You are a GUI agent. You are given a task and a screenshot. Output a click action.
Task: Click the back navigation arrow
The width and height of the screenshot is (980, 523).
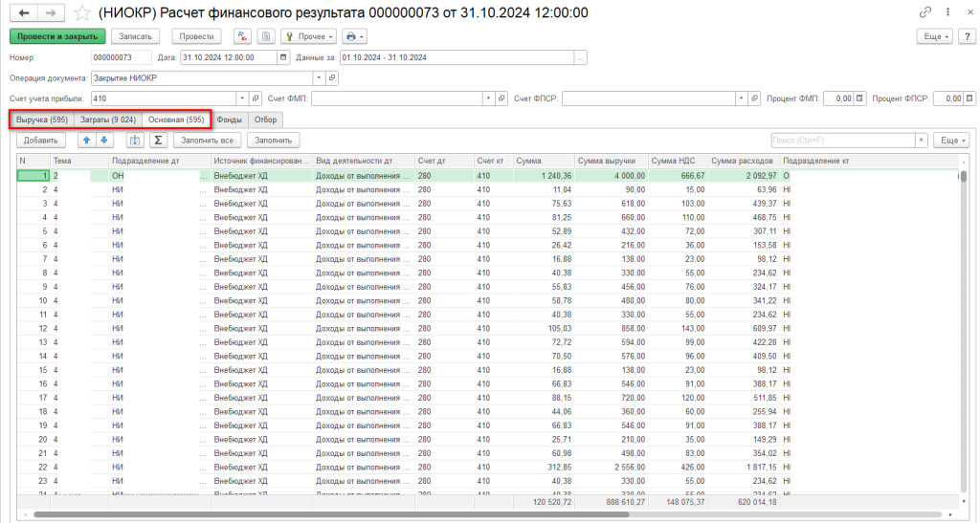tap(23, 12)
